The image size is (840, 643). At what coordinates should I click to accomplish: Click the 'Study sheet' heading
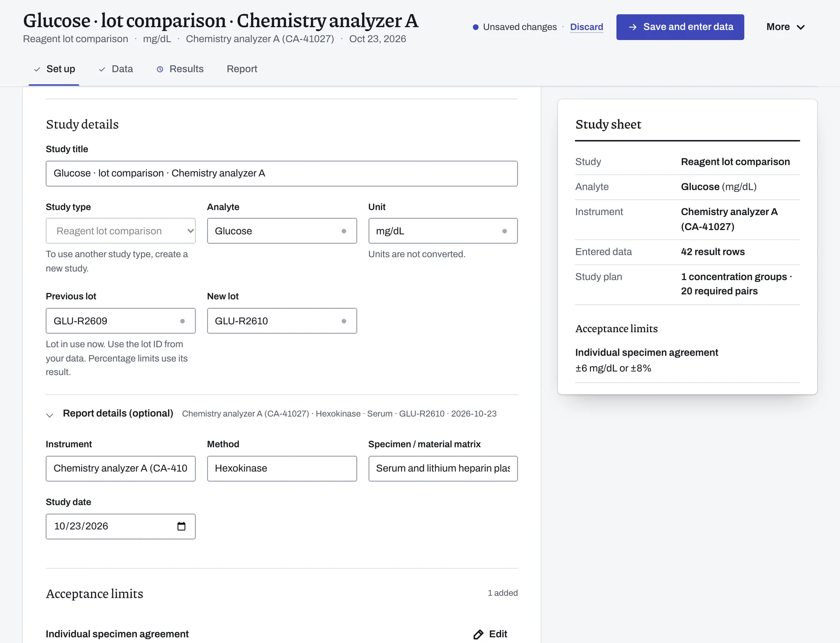coord(608,124)
